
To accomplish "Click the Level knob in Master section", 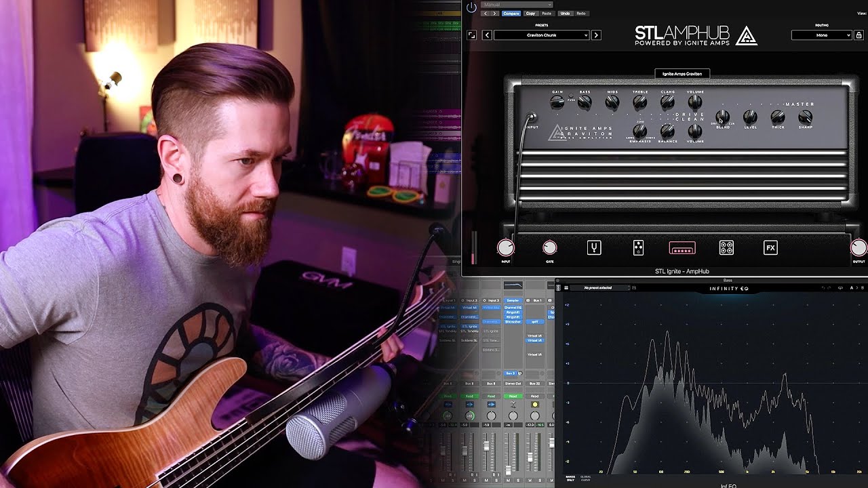I will pyautogui.click(x=750, y=117).
